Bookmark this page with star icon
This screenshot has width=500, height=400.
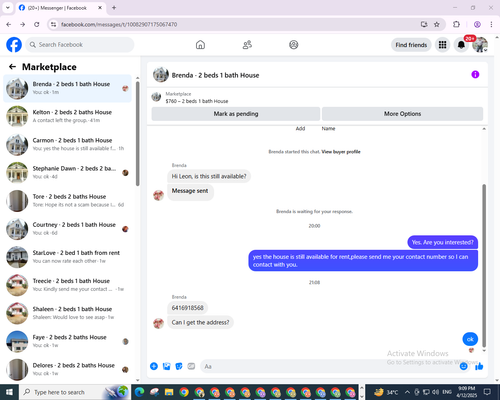coord(437,24)
